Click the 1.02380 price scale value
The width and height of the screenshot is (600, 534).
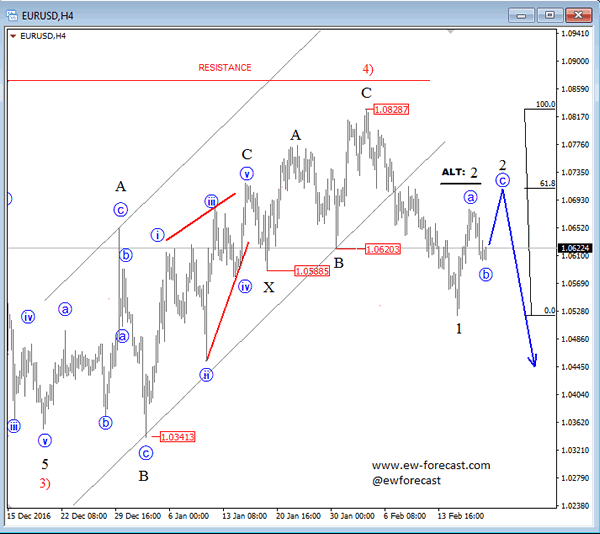pyautogui.click(x=575, y=506)
